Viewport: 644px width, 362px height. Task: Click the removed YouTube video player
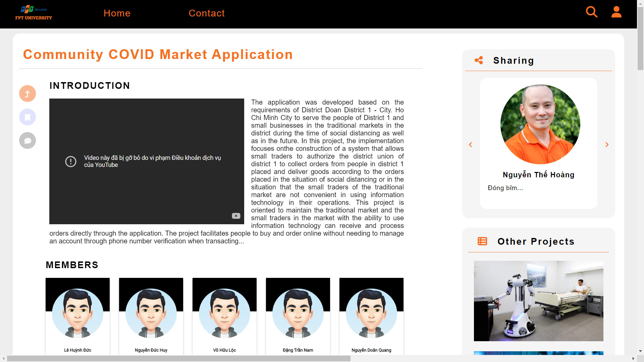point(147,161)
